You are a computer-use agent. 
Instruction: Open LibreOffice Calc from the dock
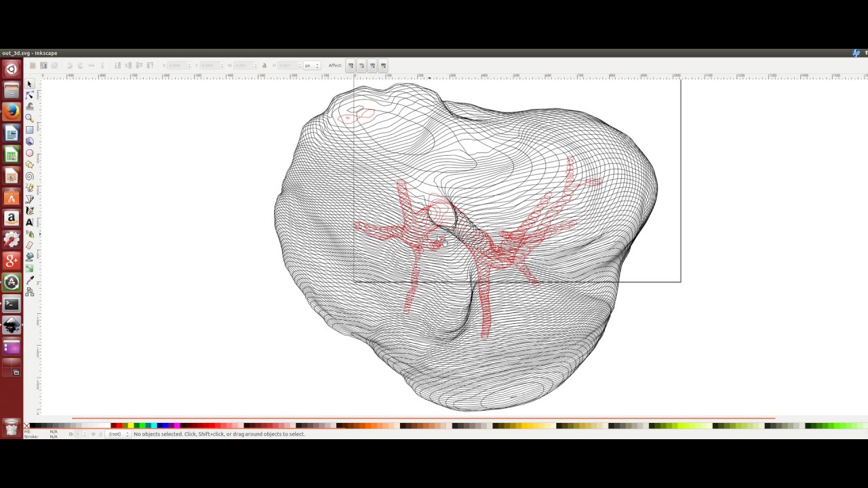pyautogui.click(x=12, y=155)
